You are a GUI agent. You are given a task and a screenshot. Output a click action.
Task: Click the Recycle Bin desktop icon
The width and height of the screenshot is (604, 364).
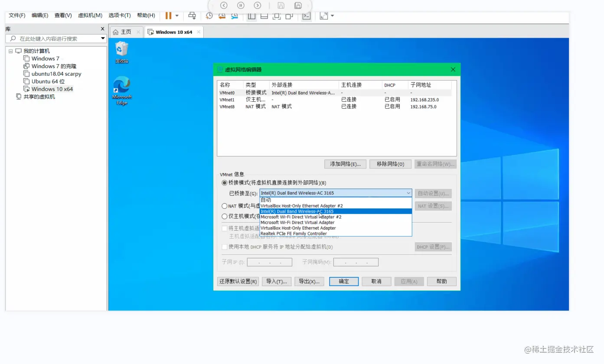(x=122, y=52)
